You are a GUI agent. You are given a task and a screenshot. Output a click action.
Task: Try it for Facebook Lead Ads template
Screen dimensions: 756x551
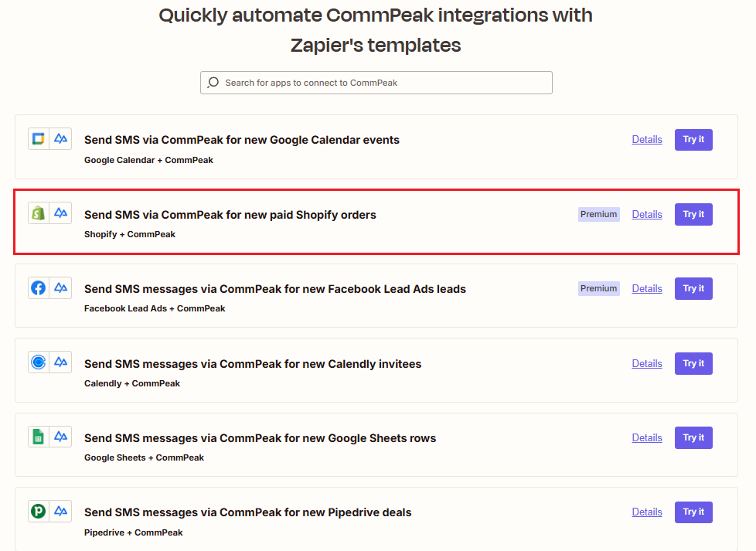(693, 289)
